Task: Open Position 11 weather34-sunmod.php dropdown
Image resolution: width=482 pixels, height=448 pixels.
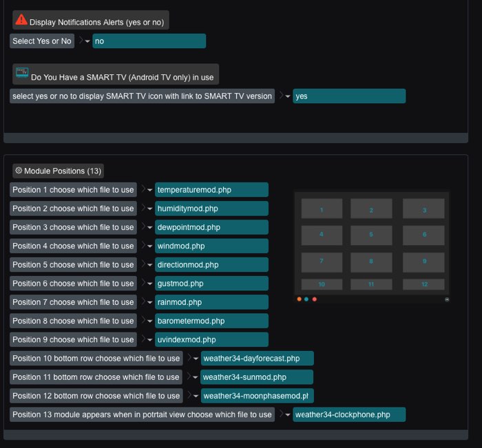Action: pyautogui.click(x=257, y=377)
